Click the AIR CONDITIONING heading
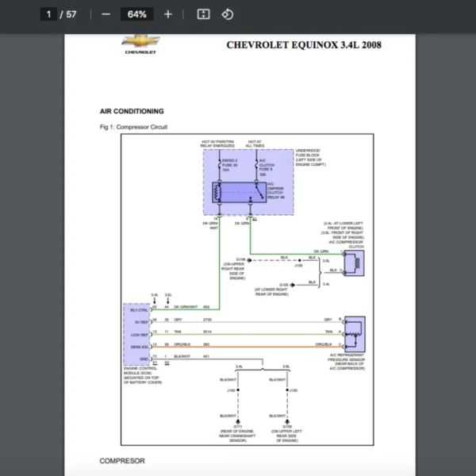Screen dimensions: 476x476 coord(132,112)
